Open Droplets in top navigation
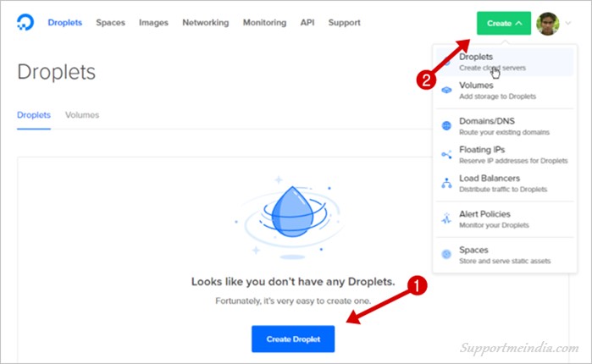The height and width of the screenshot is (364, 592). click(65, 23)
